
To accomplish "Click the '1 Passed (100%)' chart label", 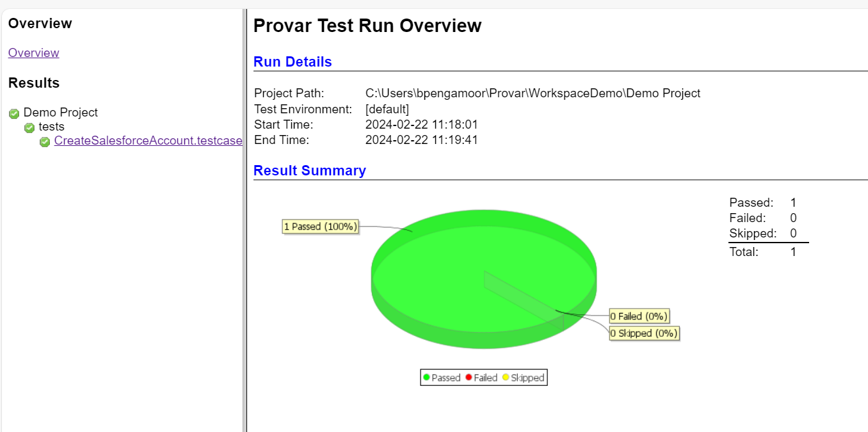I will pos(320,227).
